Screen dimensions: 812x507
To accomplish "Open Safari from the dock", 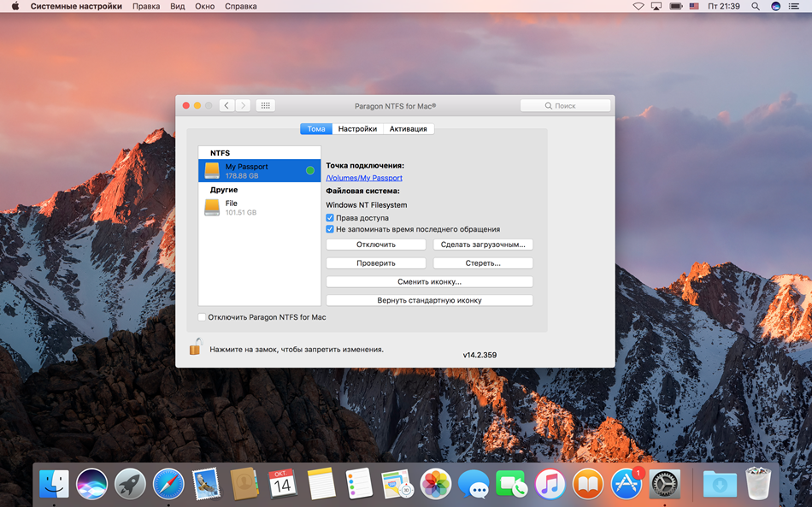I will 168,485.
